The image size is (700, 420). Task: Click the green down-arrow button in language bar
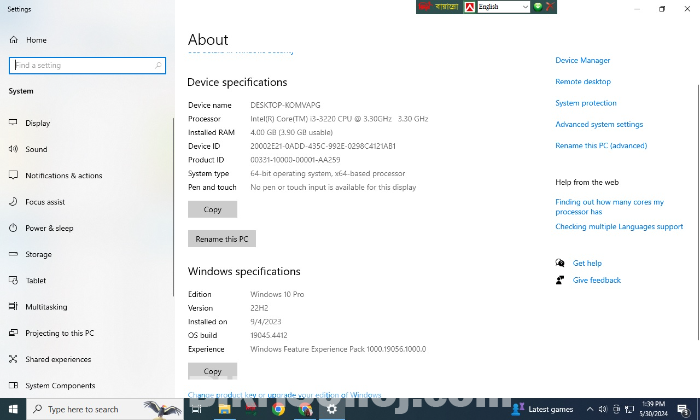[x=538, y=7]
